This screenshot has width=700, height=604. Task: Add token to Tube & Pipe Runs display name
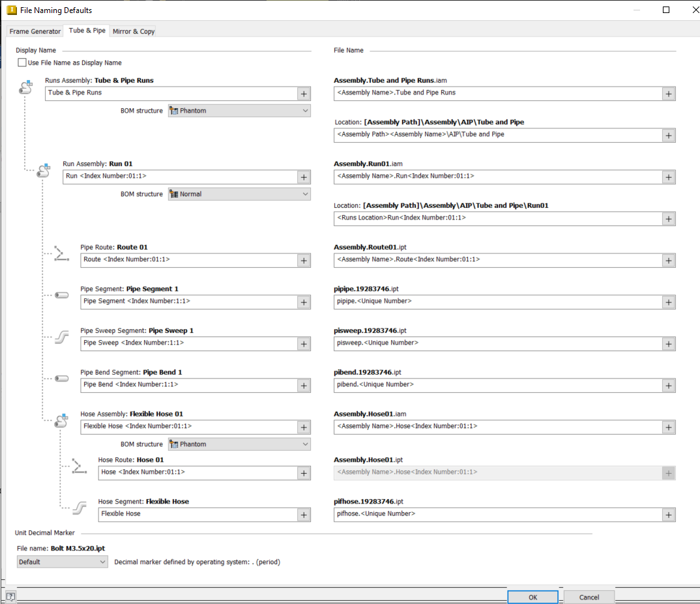304,94
